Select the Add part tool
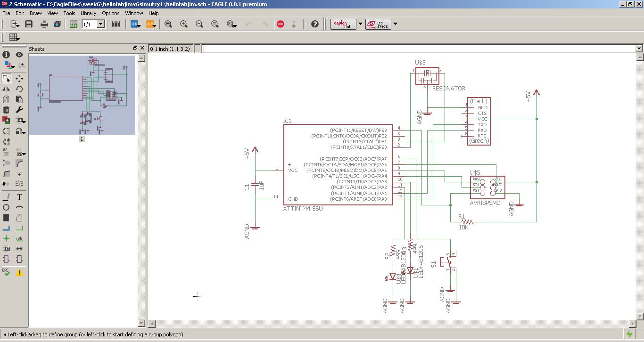The width and height of the screenshot is (644, 342). pos(6,120)
